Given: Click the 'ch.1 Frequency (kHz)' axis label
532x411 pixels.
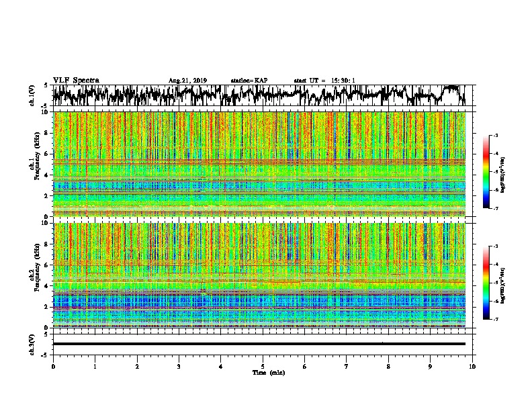Looking at the screenshot, I should pos(34,156).
